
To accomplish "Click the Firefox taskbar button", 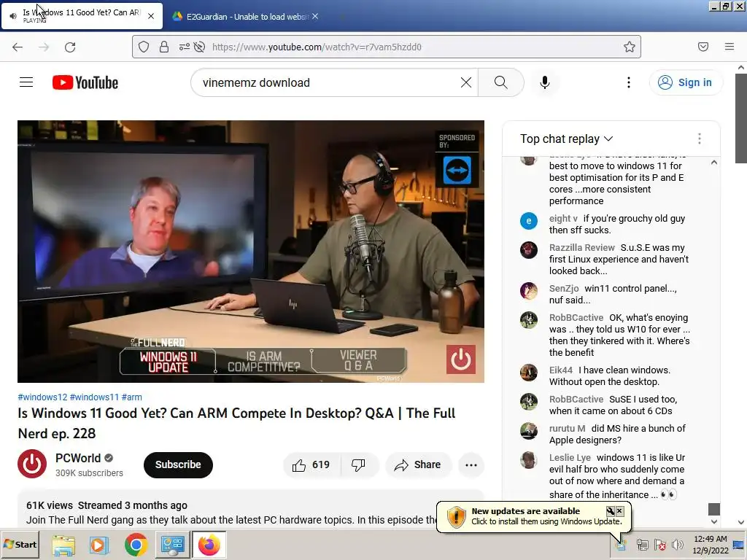I will (x=209, y=545).
